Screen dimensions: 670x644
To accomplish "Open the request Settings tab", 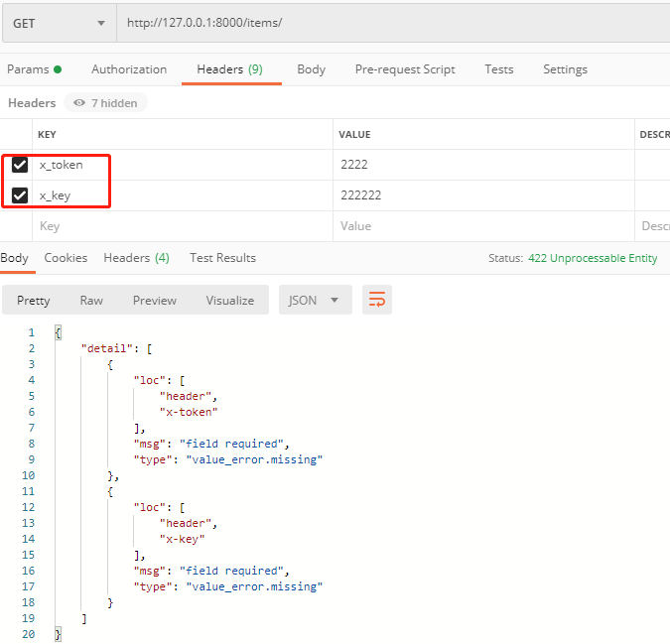I will 565,69.
